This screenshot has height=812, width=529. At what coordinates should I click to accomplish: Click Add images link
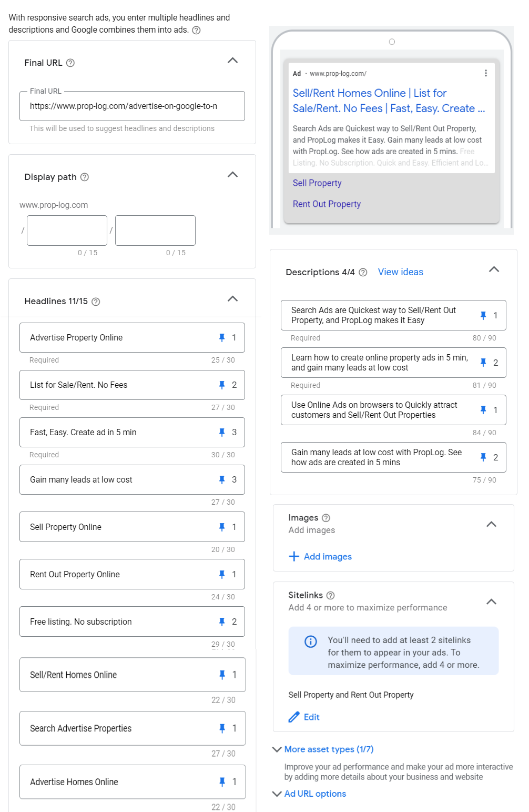click(x=328, y=556)
